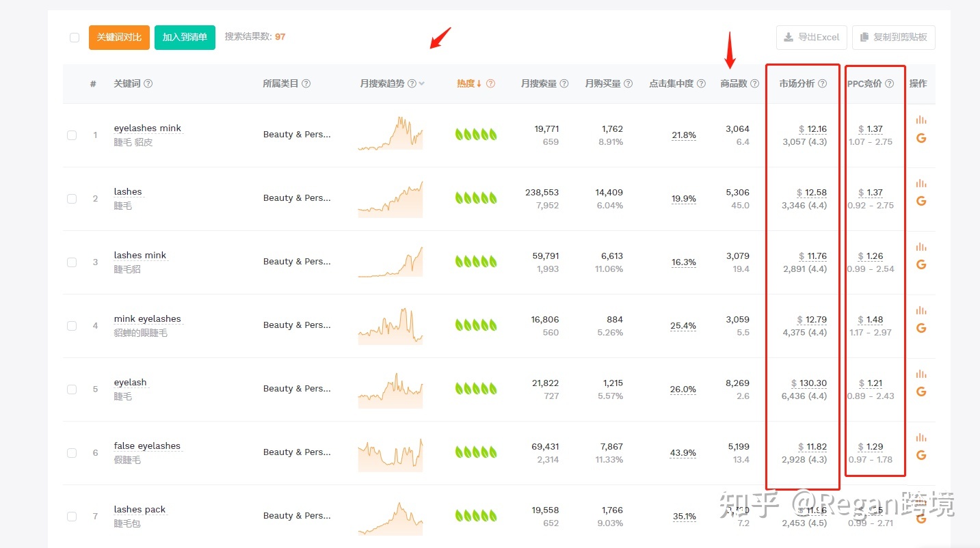Toggle the select-all checkbox above the table

tap(75, 38)
